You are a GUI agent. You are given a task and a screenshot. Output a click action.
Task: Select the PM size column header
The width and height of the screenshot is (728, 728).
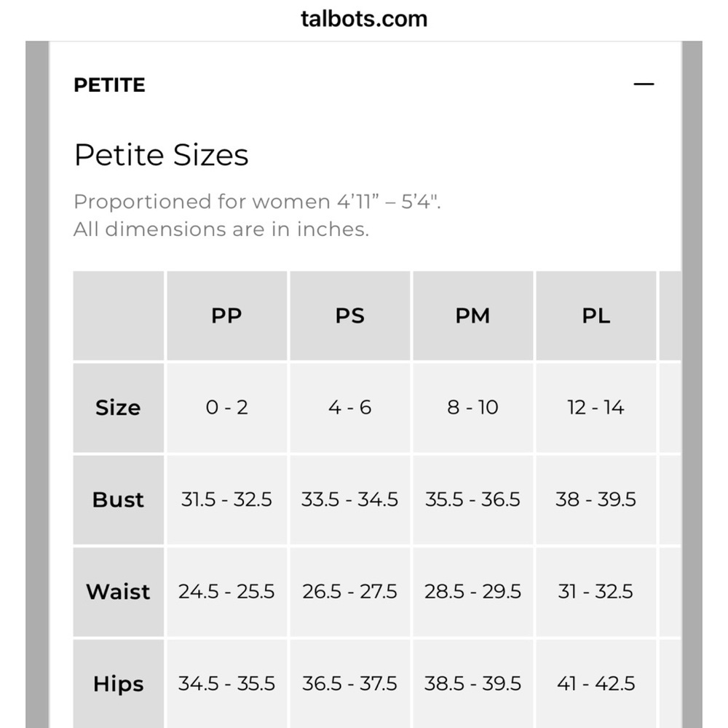click(x=472, y=316)
